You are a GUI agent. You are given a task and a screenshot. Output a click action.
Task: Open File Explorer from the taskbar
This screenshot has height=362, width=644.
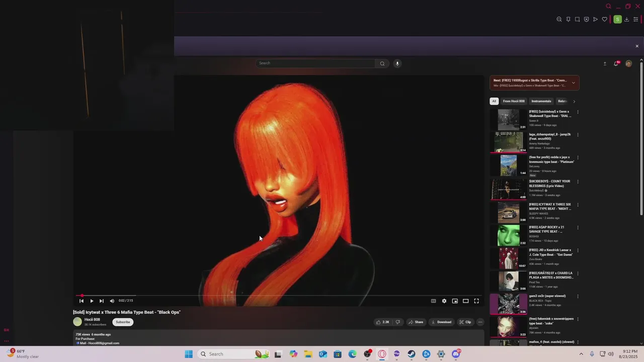308,354
